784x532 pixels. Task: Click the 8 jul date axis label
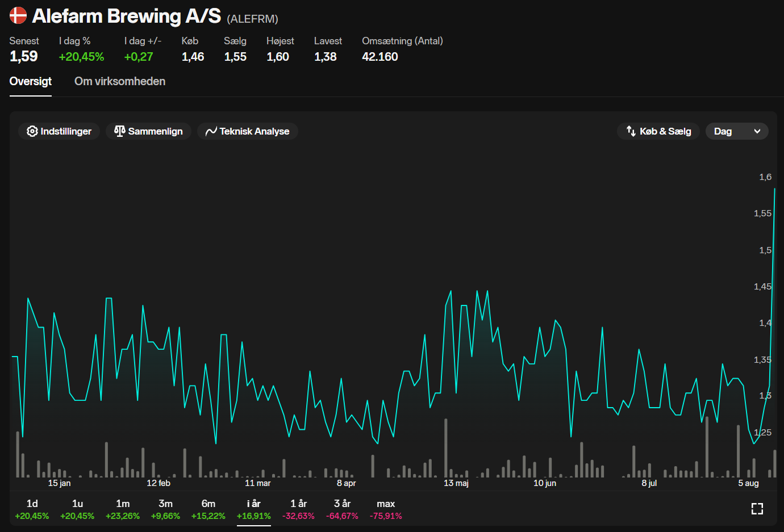(649, 483)
